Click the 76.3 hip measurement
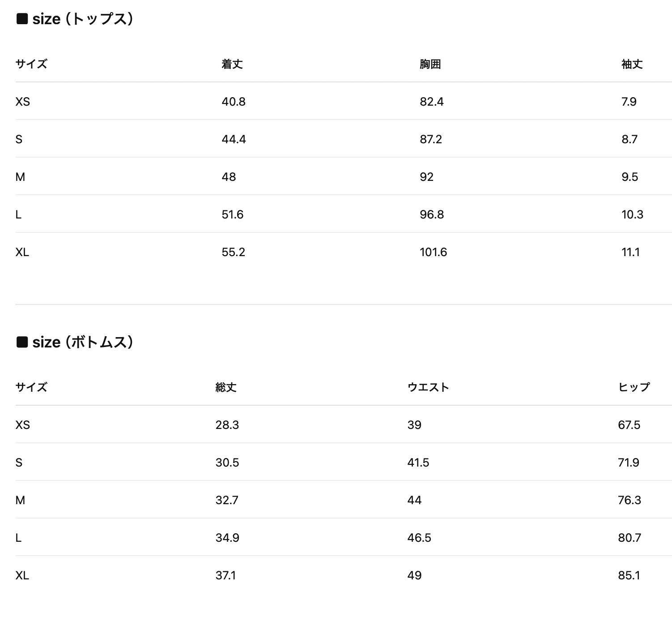Screen dimensions: 672x617 [x=629, y=500]
